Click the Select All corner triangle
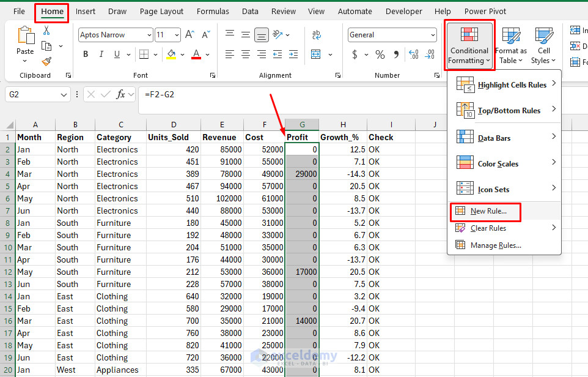This screenshot has height=377, width=588. [x=10, y=125]
